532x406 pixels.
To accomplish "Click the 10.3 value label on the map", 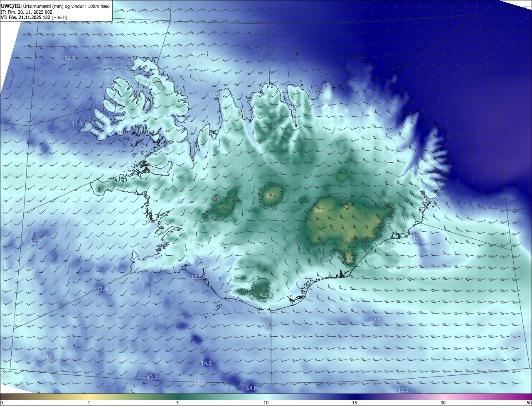I will [x=352, y=357].
